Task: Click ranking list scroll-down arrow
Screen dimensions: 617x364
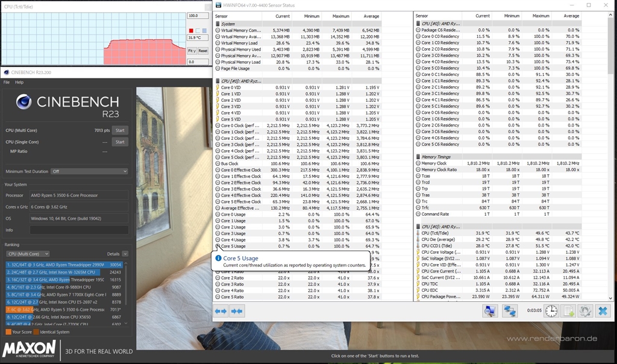Action: 126,324
